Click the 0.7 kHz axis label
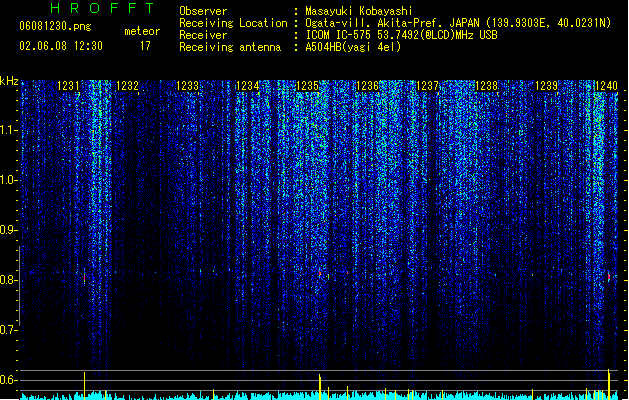The image size is (629, 400). (8, 330)
